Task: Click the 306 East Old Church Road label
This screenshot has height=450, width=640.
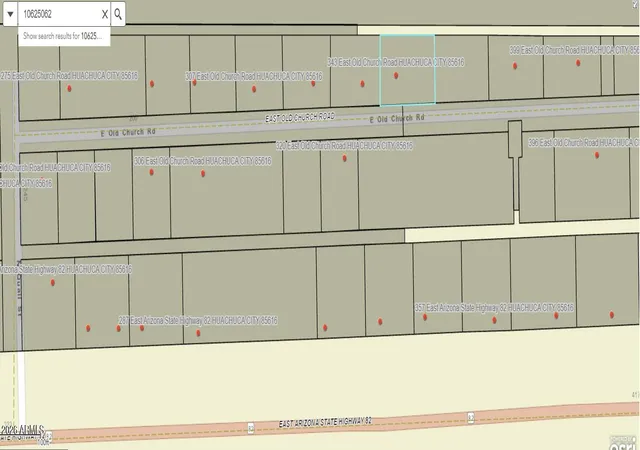Action: [x=203, y=161]
